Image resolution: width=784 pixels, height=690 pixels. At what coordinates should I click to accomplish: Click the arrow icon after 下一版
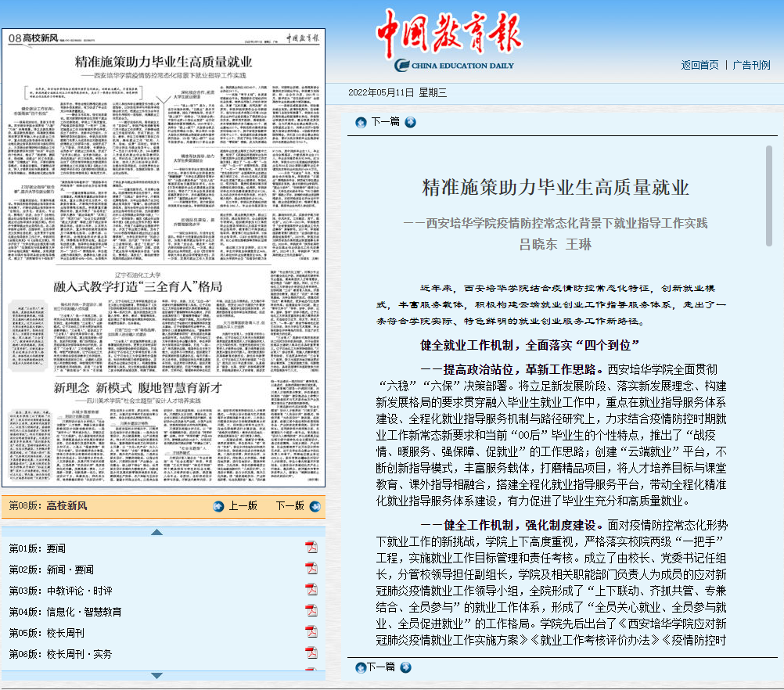point(315,506)
